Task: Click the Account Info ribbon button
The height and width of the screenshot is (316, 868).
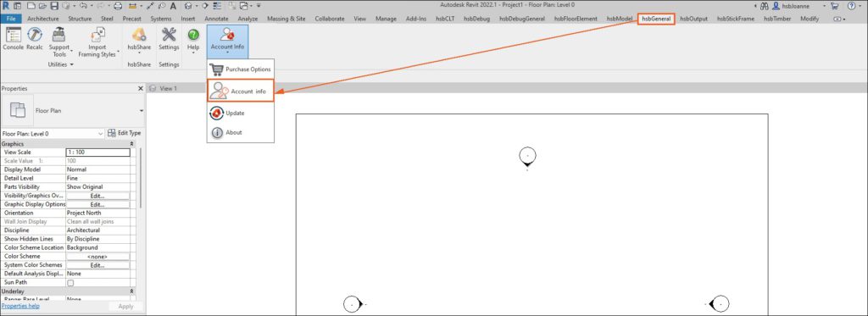Action: tap(227, 41)
